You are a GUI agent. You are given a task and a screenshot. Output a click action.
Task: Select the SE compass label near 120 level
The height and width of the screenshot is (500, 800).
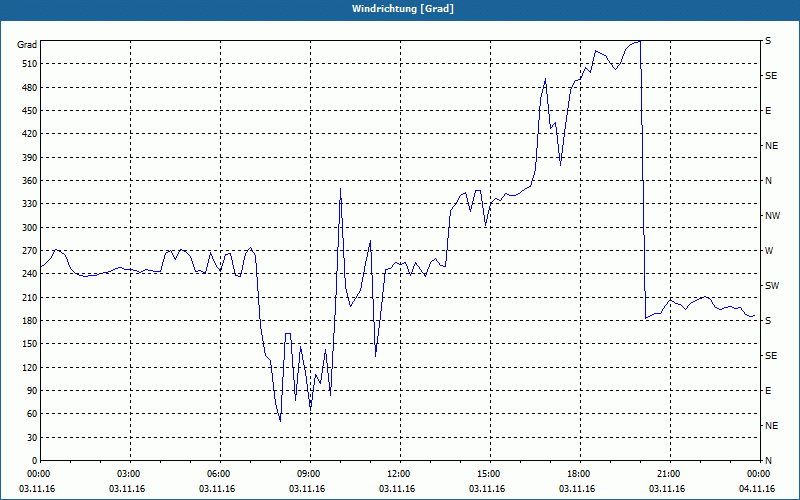tap(771, 356)
